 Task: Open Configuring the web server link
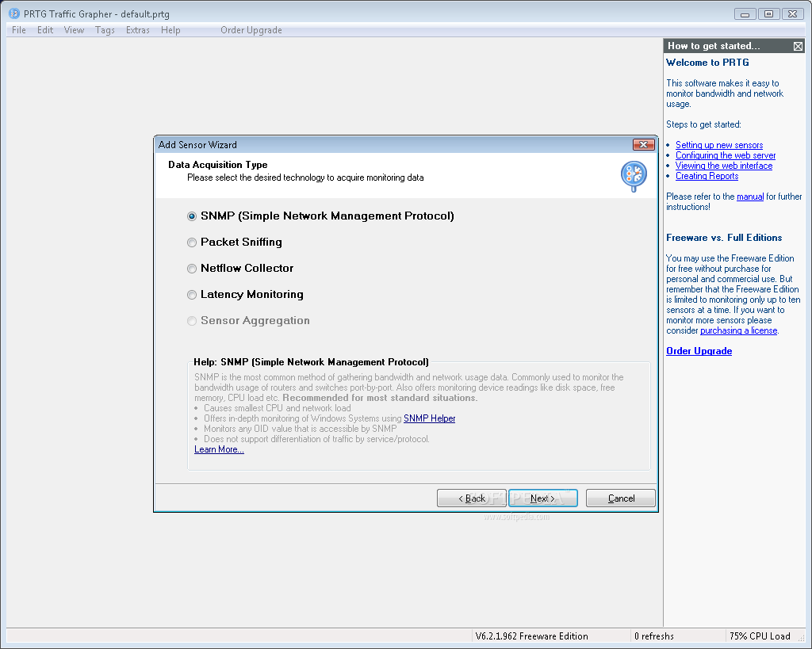coord(726,155)
